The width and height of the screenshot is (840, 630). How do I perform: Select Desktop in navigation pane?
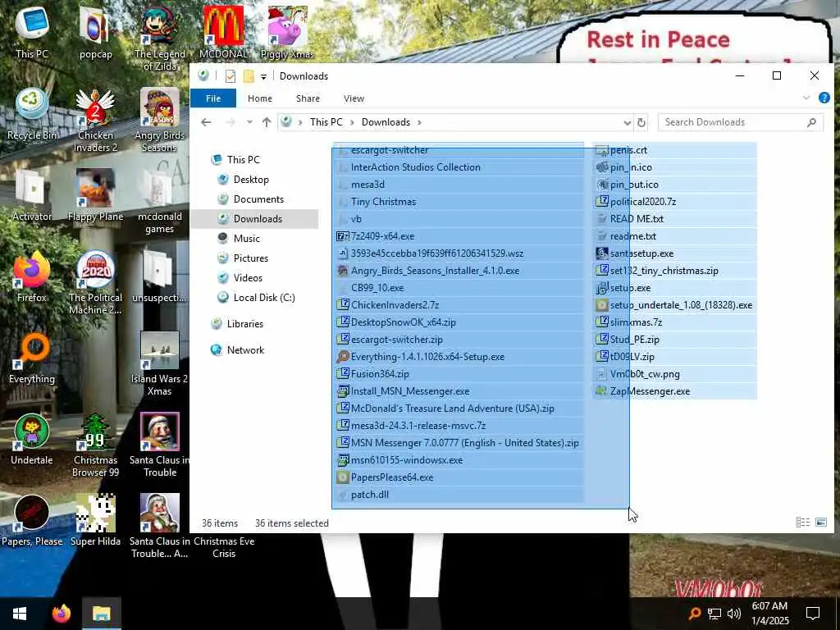coord(251,180)
